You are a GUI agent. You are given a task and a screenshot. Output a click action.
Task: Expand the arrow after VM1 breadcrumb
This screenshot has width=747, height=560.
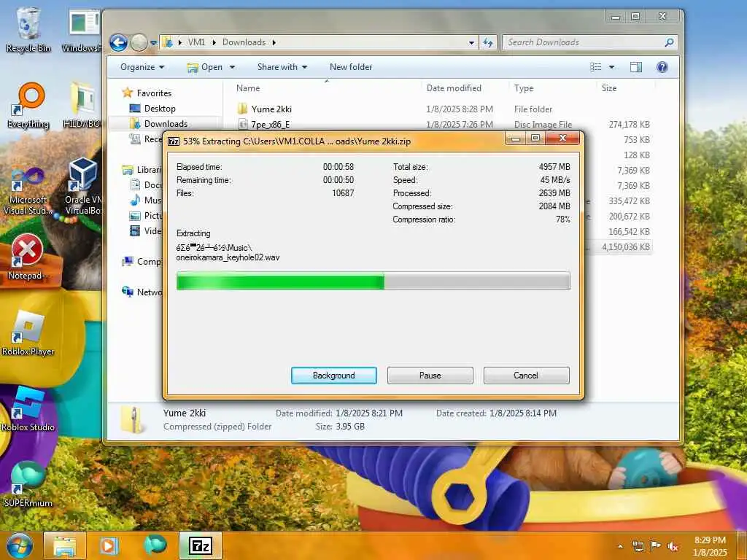(214, 42)
